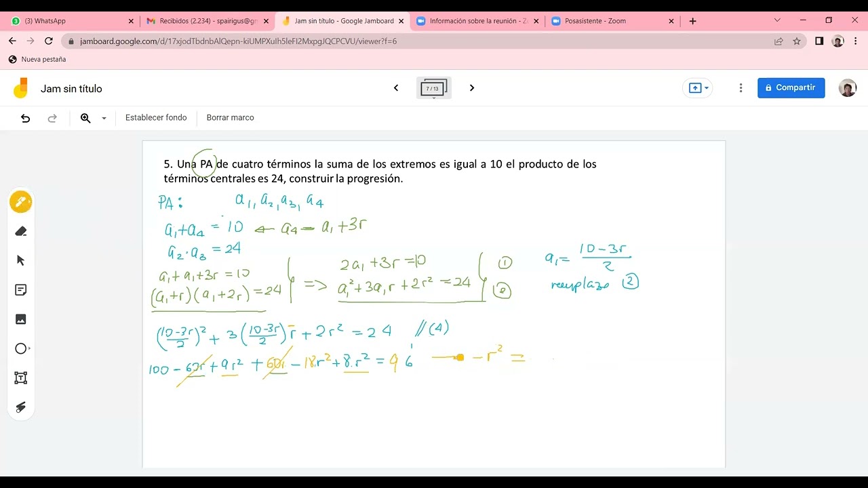Insert an image with the image tool
This screenshot has width=868, height=488.
coord(20,319)
